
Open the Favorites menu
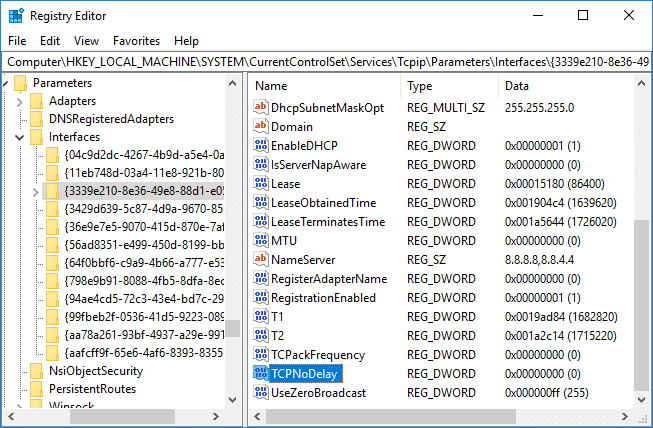pos(136,41)
